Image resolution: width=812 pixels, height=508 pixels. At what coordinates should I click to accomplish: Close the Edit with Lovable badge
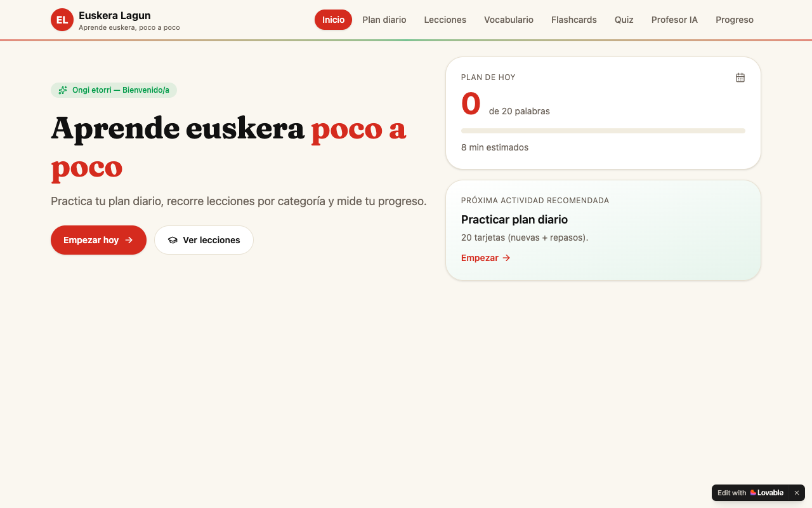(x=797, y=493)
